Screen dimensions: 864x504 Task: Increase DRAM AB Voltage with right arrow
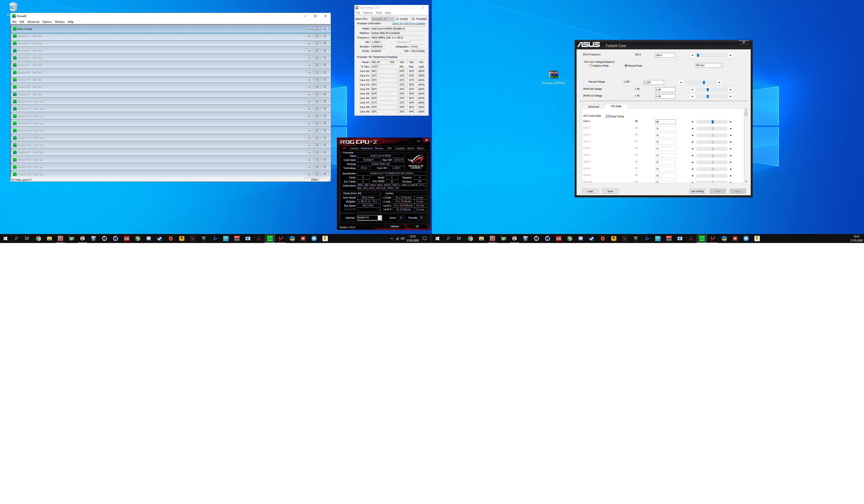pos(730,90)
